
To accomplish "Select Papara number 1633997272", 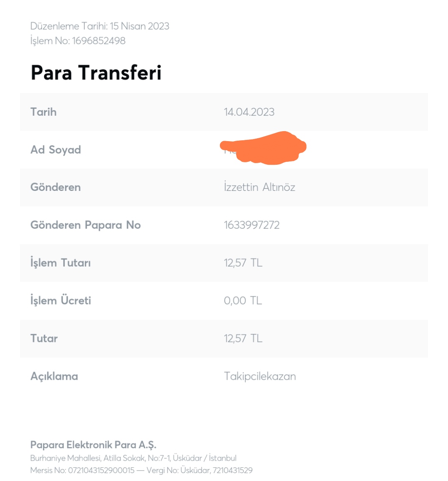I will [252, 225].
